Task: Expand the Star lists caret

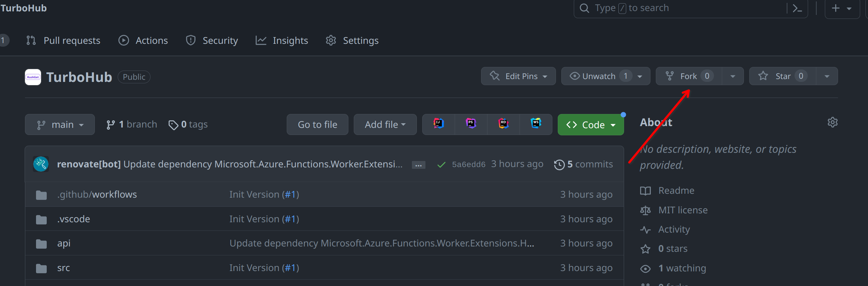Action: coord(827,76)
